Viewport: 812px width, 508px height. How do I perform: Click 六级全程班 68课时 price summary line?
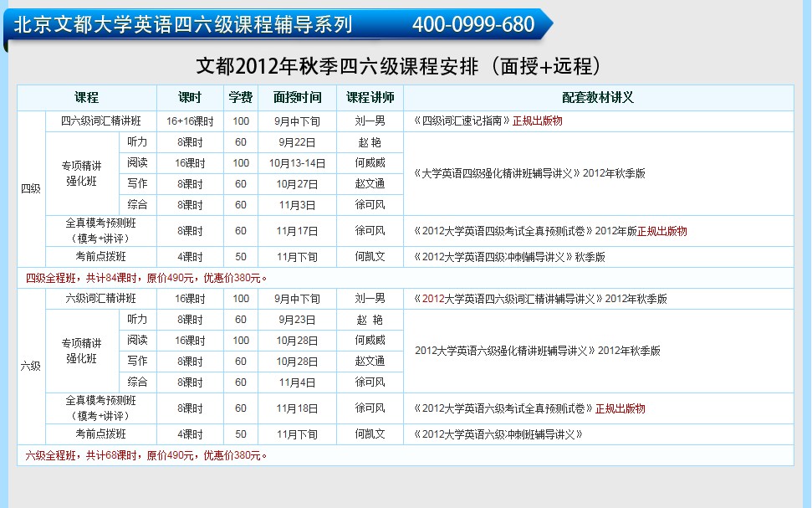point(146,455)
